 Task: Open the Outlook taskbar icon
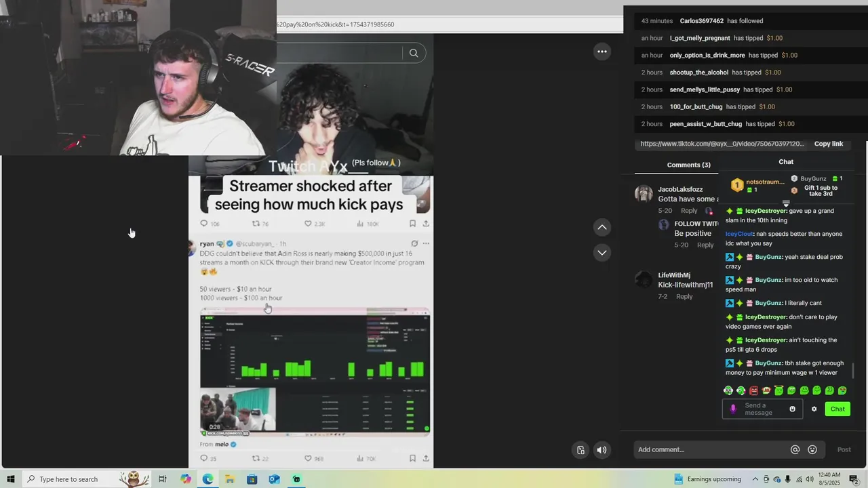point(274,479)
